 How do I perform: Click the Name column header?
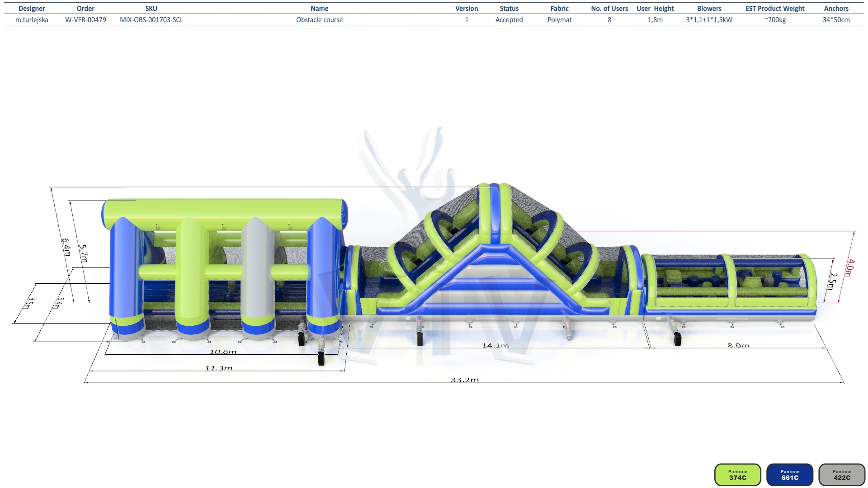320,9
